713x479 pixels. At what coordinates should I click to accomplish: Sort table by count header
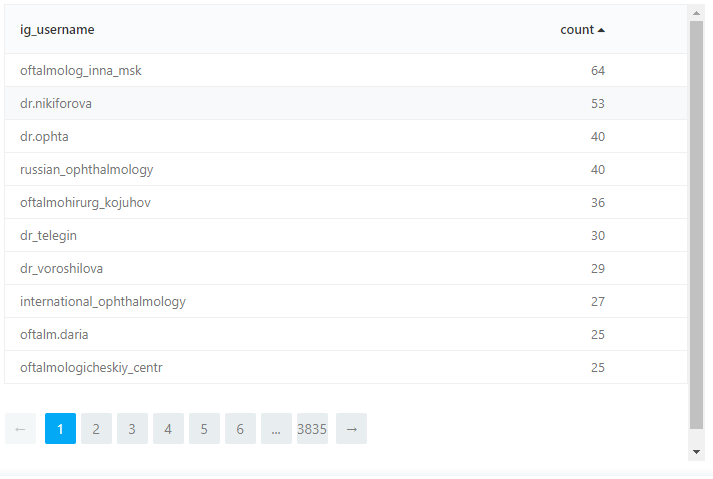(577, 30)
